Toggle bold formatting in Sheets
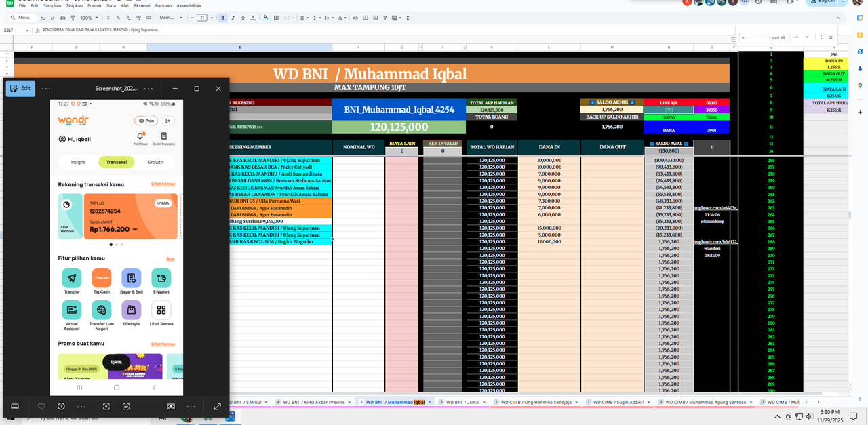This screenshot has height=425, width=868. click(222, 18)
